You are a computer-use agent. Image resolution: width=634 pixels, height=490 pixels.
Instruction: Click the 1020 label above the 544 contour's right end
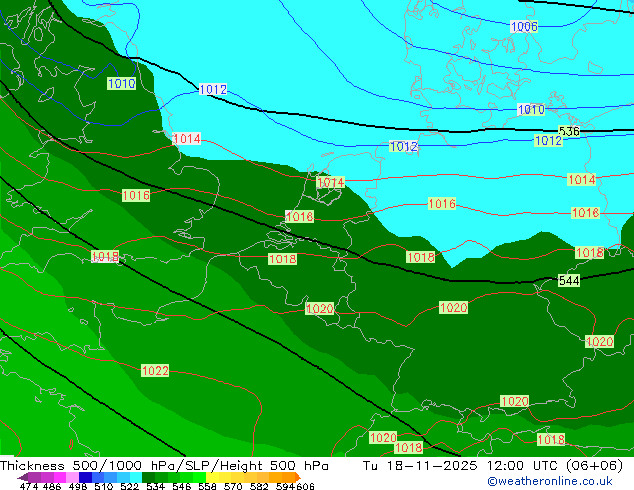click(599, 342)
